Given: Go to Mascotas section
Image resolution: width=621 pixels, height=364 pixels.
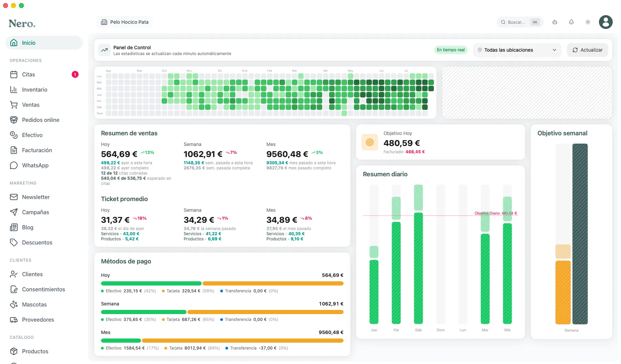Looking at the screenshot, I should click(x=44, y=304).
